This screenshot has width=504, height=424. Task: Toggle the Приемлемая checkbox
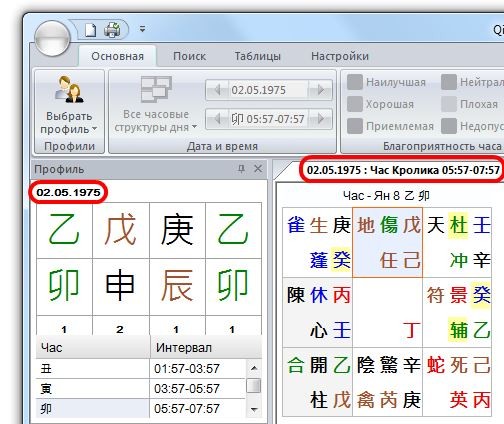355,126
